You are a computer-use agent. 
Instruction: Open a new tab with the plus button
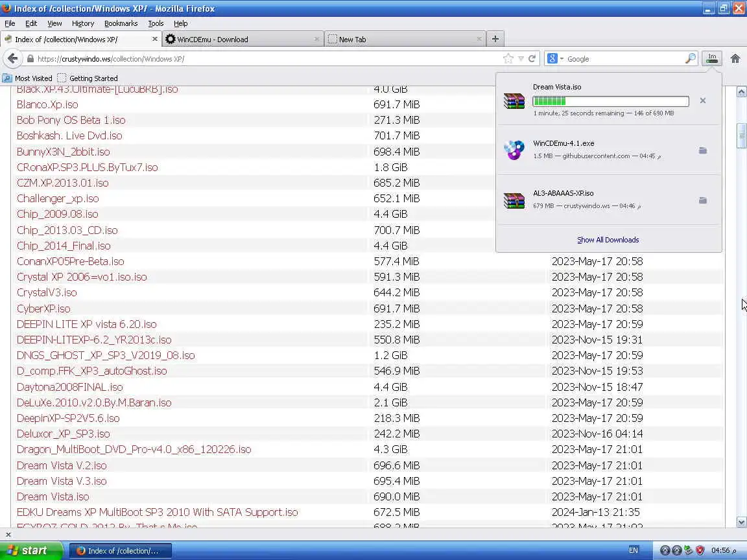(x=495, y=39)
